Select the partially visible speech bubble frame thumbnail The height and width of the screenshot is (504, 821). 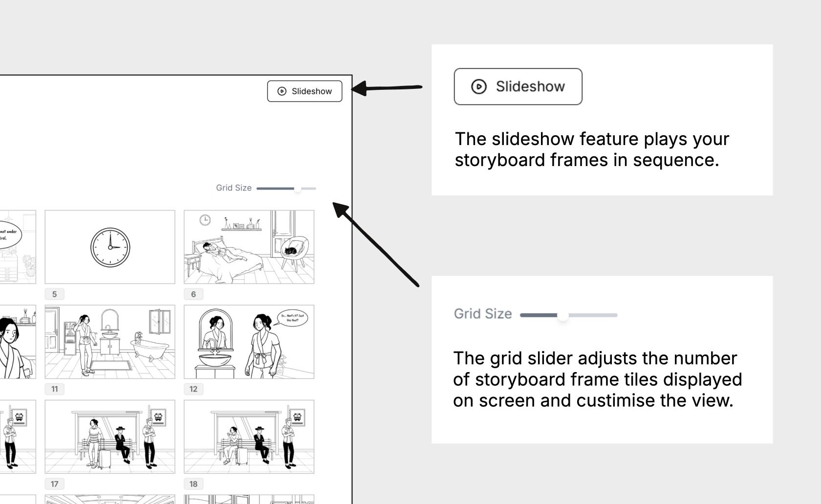pyautogui.click(x=18, y=247)
